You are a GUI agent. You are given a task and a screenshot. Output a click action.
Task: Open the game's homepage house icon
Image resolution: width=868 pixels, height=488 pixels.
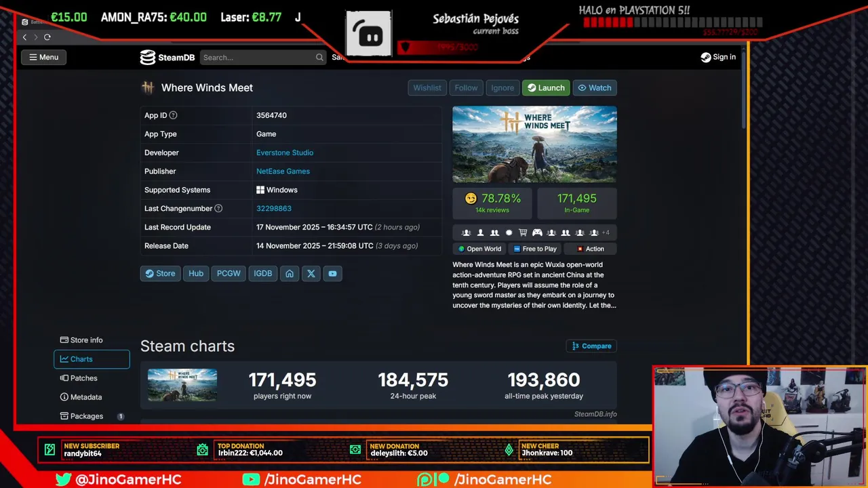(x=290, y=273)
